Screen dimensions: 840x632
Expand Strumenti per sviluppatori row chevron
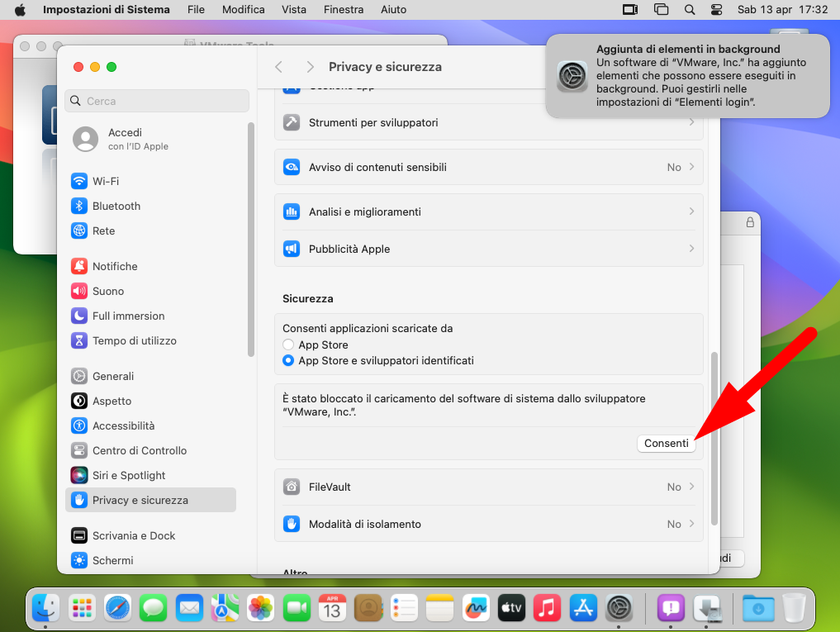[x=691, y=122]
